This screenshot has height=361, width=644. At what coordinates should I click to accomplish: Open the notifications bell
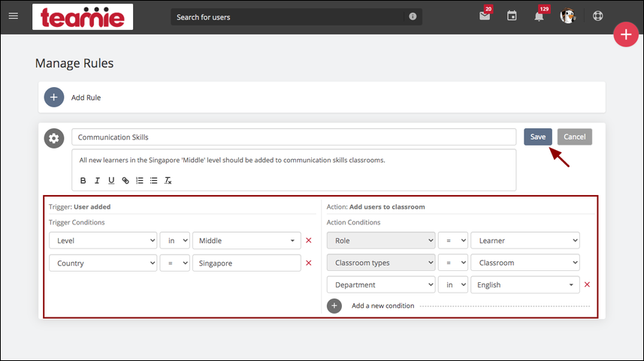point(539,16)
